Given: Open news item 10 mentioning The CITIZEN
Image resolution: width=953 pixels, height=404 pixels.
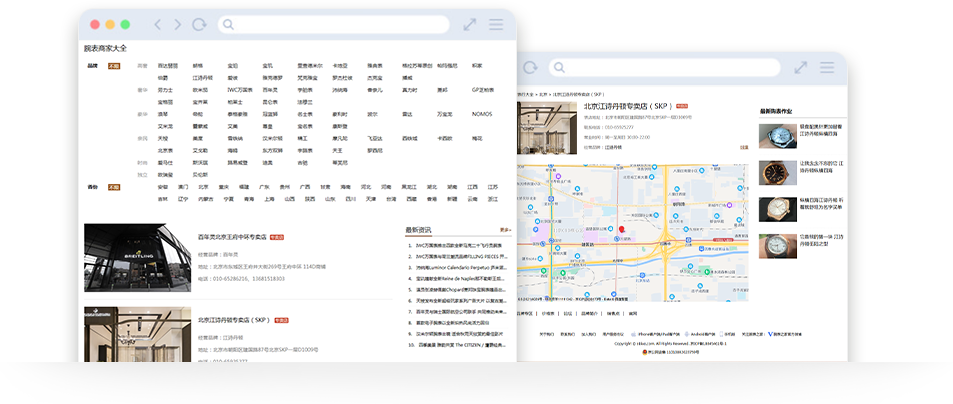Looking at the screenshot, I should 462,344.
